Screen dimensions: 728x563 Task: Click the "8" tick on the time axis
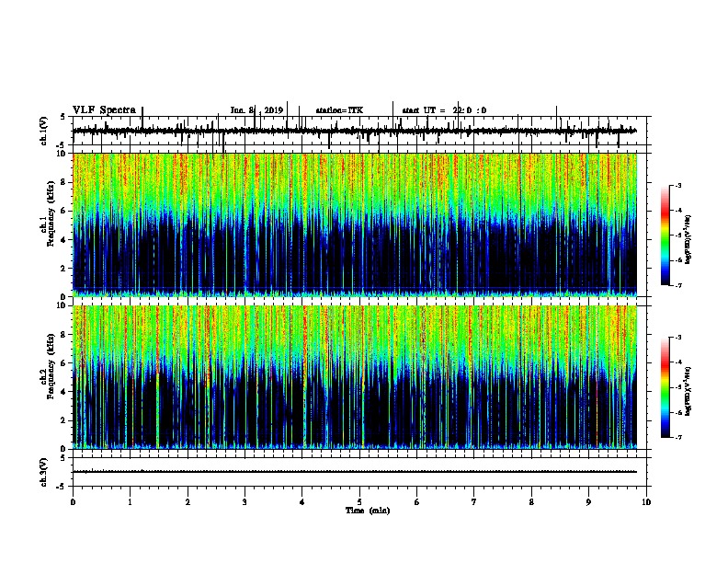(531, 502)
